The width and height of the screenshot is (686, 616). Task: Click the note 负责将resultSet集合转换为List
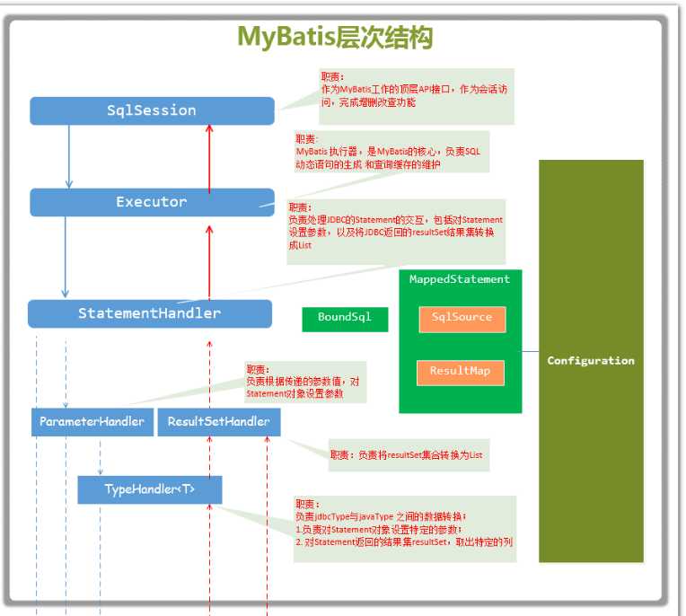409,455
